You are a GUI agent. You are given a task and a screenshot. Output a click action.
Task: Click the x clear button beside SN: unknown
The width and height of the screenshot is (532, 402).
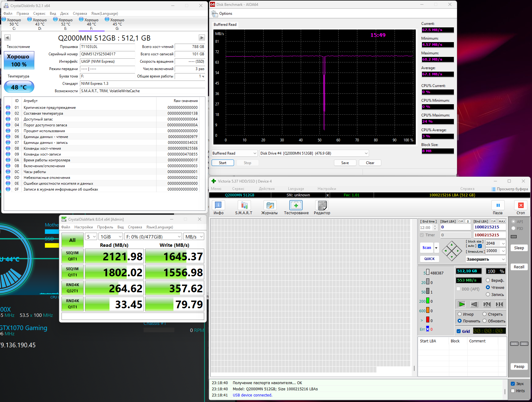click(x=328, y=195)
